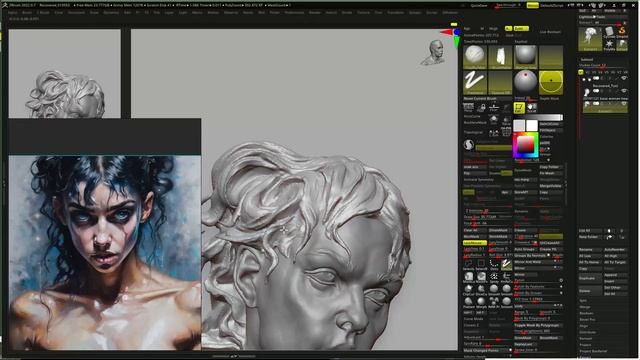Open the Alpha menu

pyautogui.click(x=12, y=13)
